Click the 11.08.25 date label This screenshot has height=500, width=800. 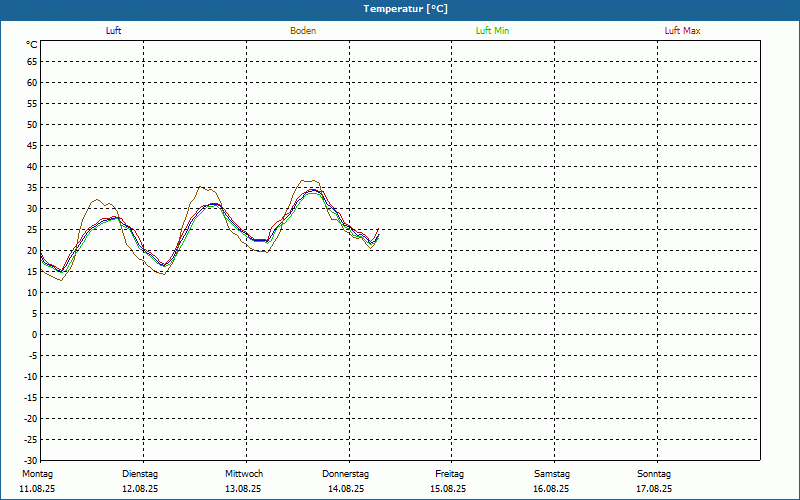click(x=37, y=489)
